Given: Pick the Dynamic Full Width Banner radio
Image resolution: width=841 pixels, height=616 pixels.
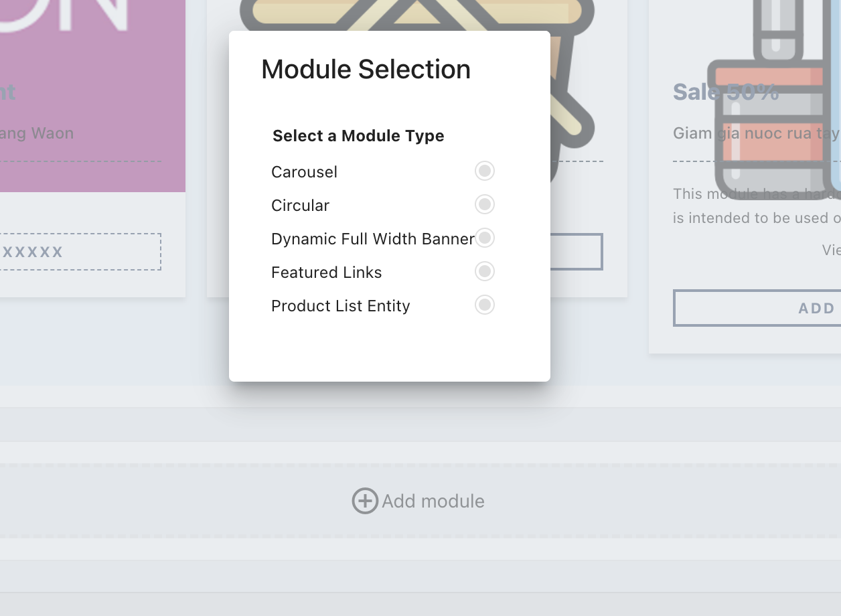Looking at the screenshot, I should tap(485, 238).
